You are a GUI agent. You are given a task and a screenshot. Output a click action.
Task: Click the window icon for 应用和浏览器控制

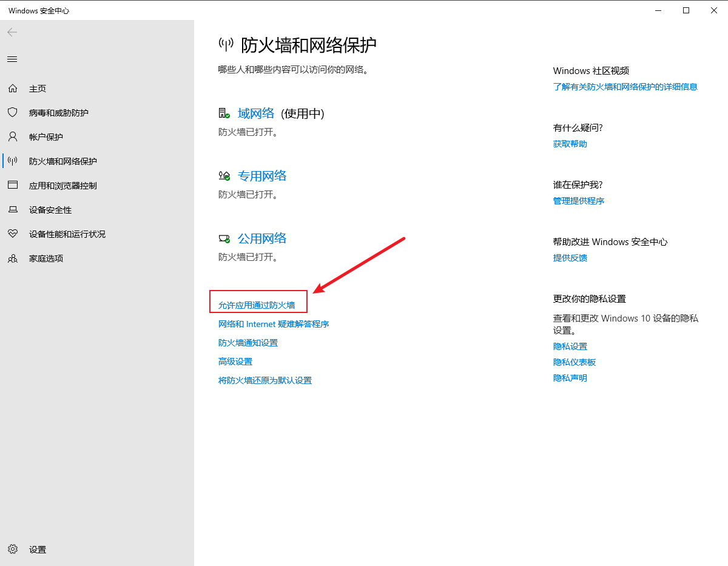pos(12,185)
